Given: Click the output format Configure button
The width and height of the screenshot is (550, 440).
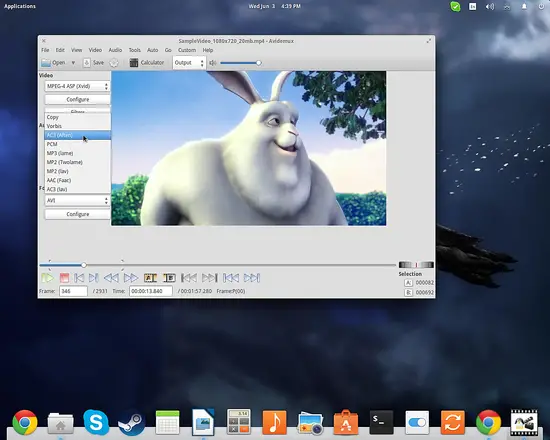Looking at the screenshot, I should (78, 214).
